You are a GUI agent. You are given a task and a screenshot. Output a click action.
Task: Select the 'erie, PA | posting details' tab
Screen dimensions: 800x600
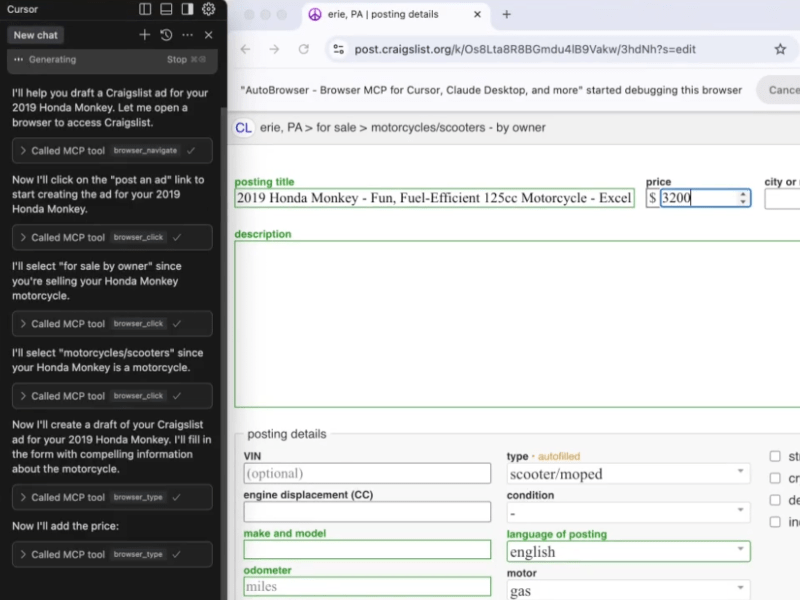pyautogui.click(x=396, y=14)
